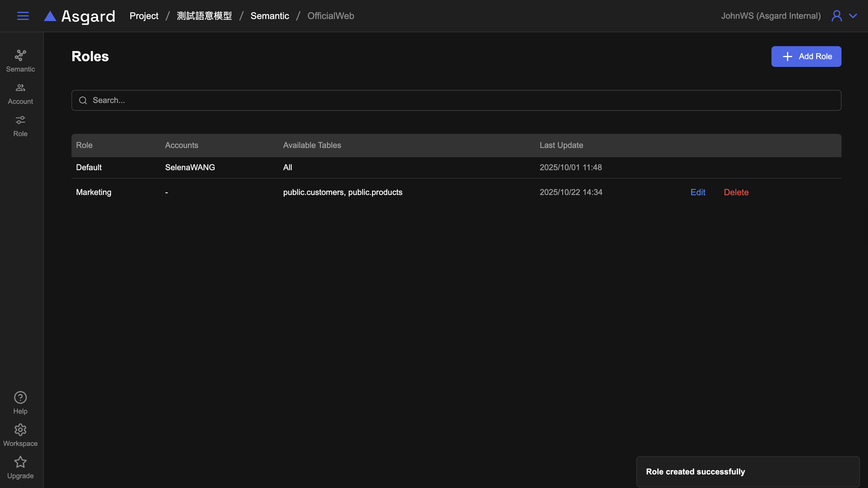Open the hamburger menu icon
Viewport: 868px width, 488px height.
click(23, 16)
